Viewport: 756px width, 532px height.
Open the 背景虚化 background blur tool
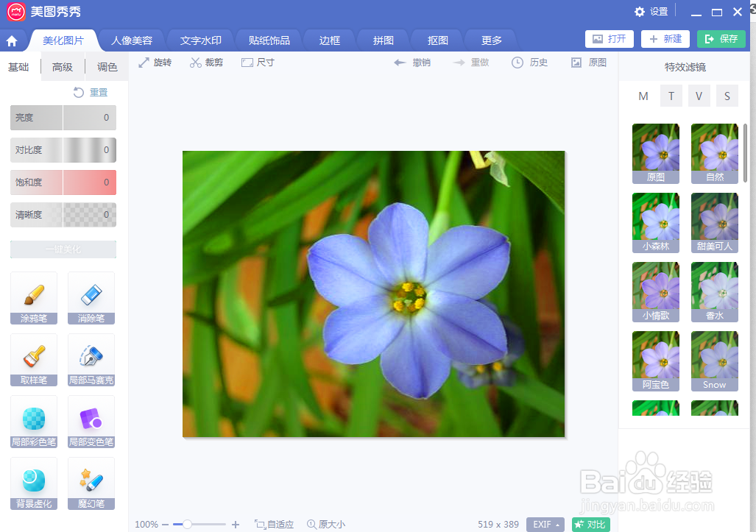[x=34, y=483]
